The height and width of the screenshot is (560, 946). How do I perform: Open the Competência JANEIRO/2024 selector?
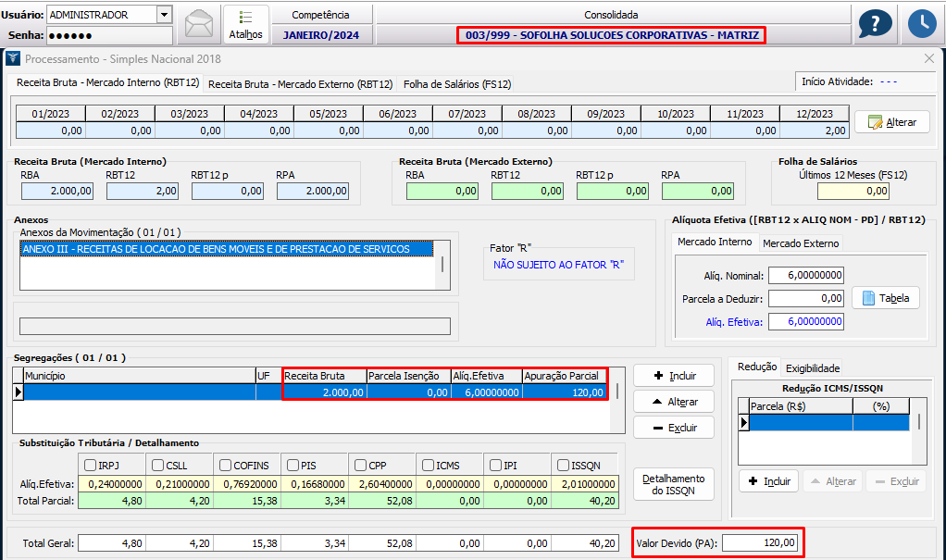tap(320, 35)
